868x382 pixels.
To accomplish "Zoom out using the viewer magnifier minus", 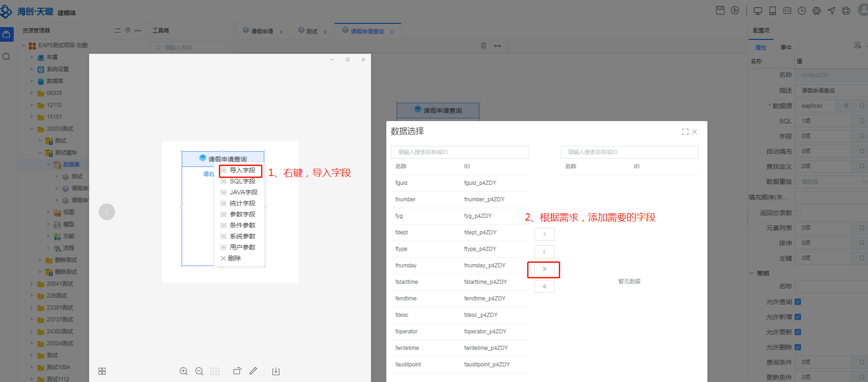I will click(x=199, y=371).
